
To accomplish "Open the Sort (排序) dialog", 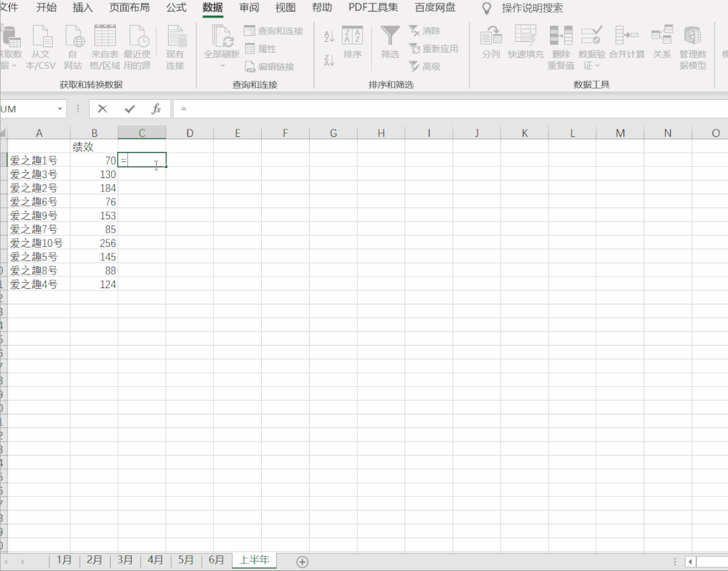I will (x=352, y=43).
